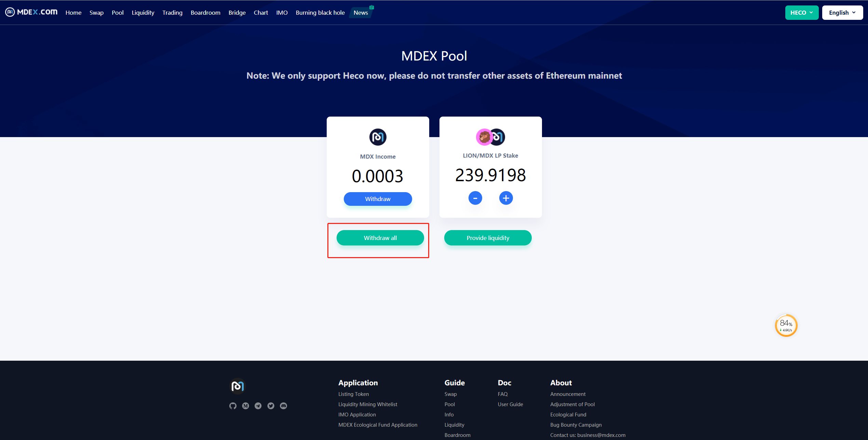This screenshot has height=440, width=868.
Task: Click the 84% network speed floating widget
Action: tap(786, 325)
